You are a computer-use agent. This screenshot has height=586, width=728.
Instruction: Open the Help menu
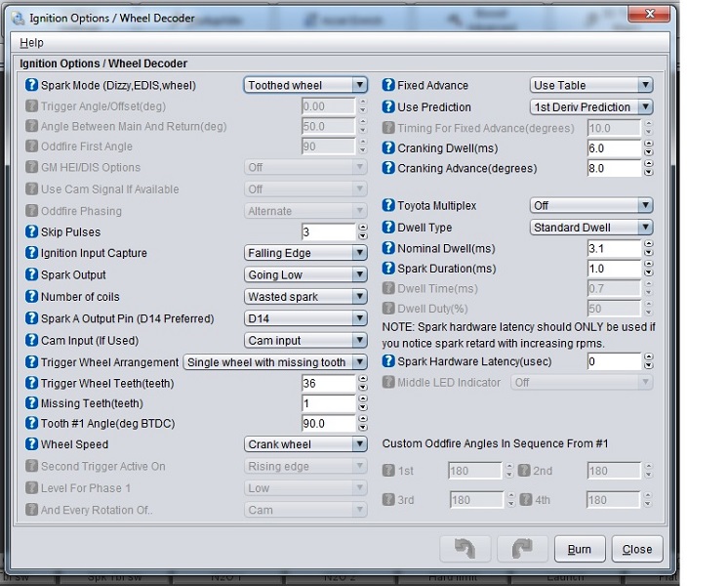(x=31, y=43)
